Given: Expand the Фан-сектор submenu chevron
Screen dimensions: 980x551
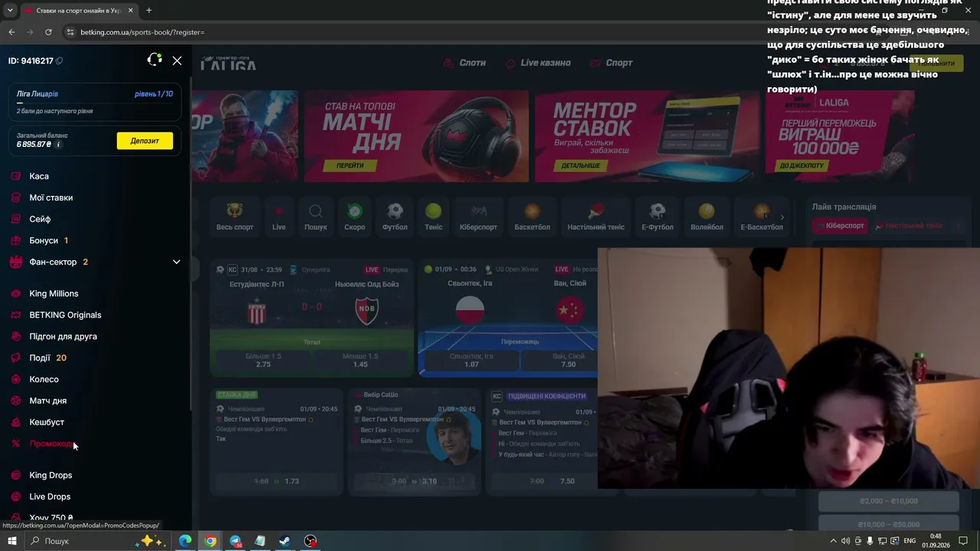Looking at the screenshot, I should tap(176, 262).
